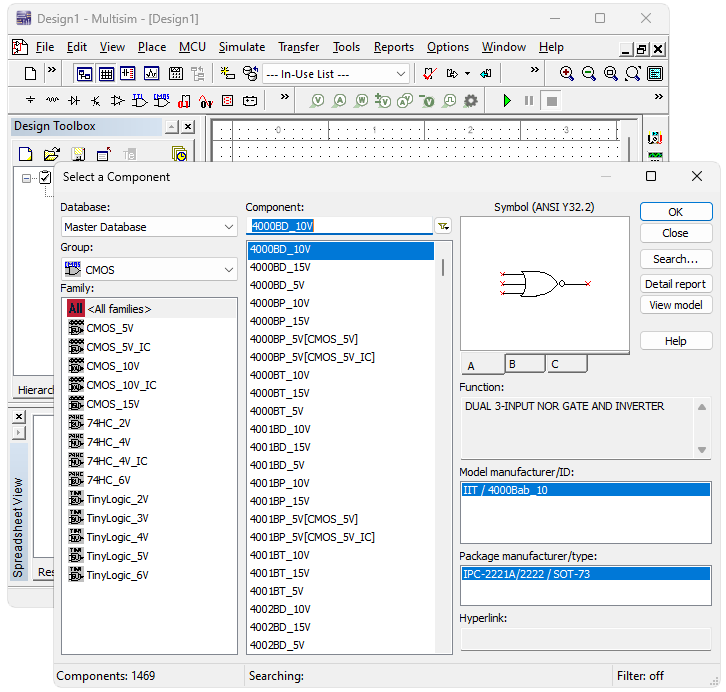Toggle the Design1 checkbox in Design Toolbox
This screenshot has height=692, width=726.
coord(45,177)
